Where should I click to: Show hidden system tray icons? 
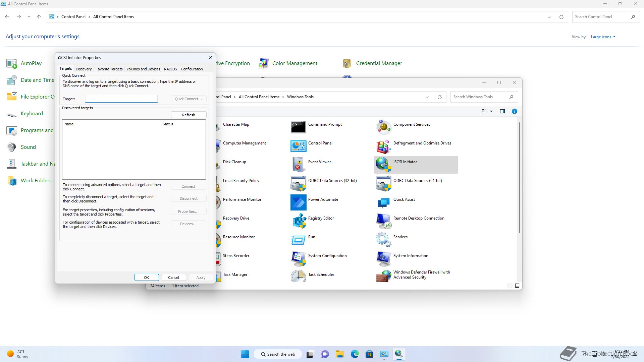585,354
